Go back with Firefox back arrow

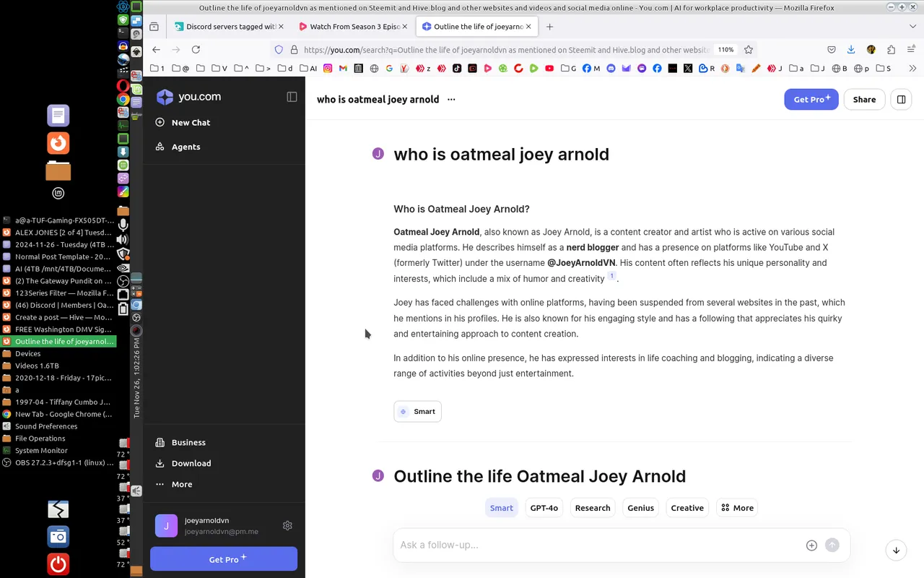pyautogui.click(x=157, y=50)
